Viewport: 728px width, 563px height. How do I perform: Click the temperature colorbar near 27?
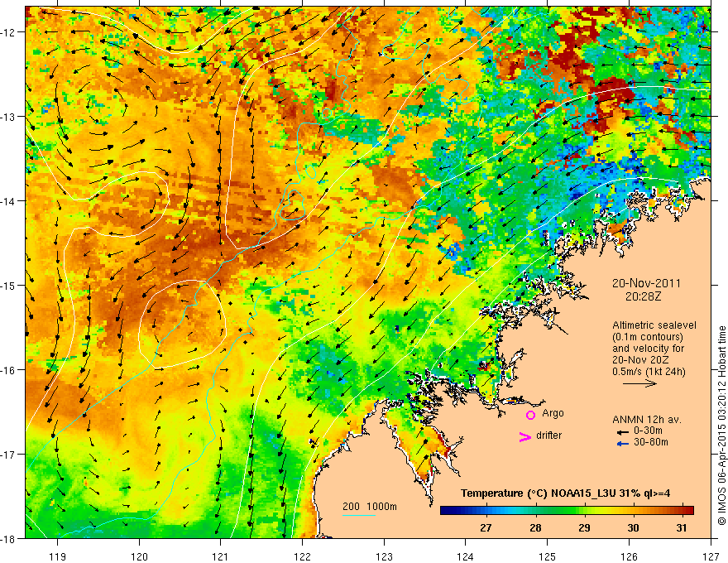coord(486,511)
